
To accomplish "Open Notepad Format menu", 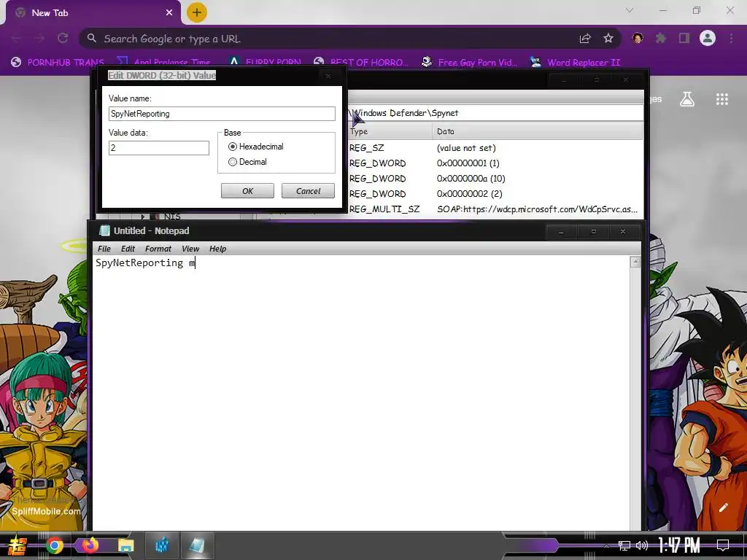I will pos(158,249).
